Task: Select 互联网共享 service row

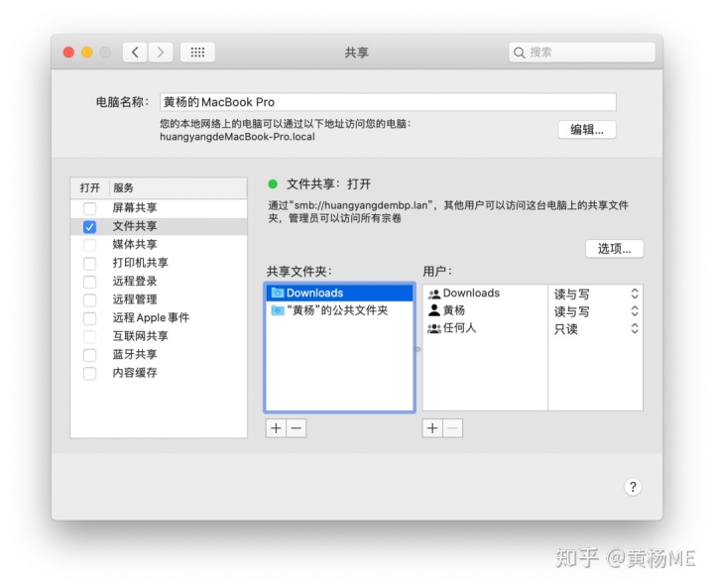Action: click(159, 336)
